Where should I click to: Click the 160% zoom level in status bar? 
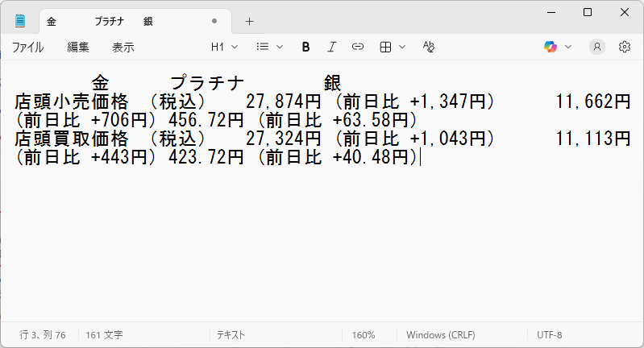(x=363, y=334)
